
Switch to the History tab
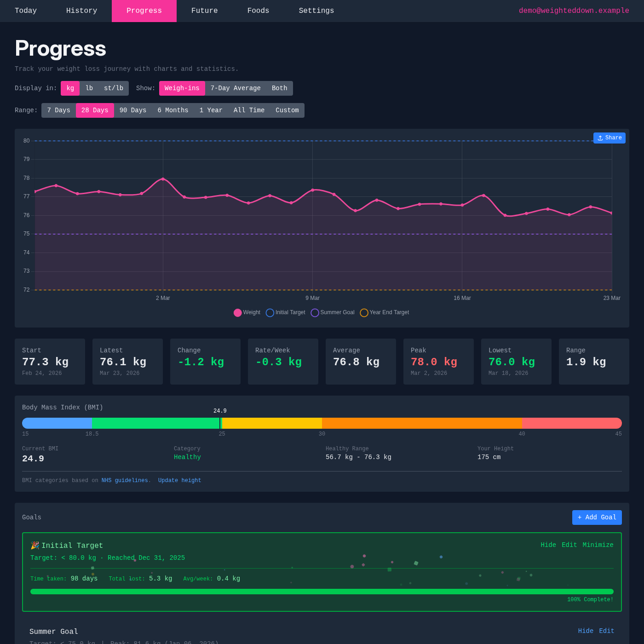(81, 11)
